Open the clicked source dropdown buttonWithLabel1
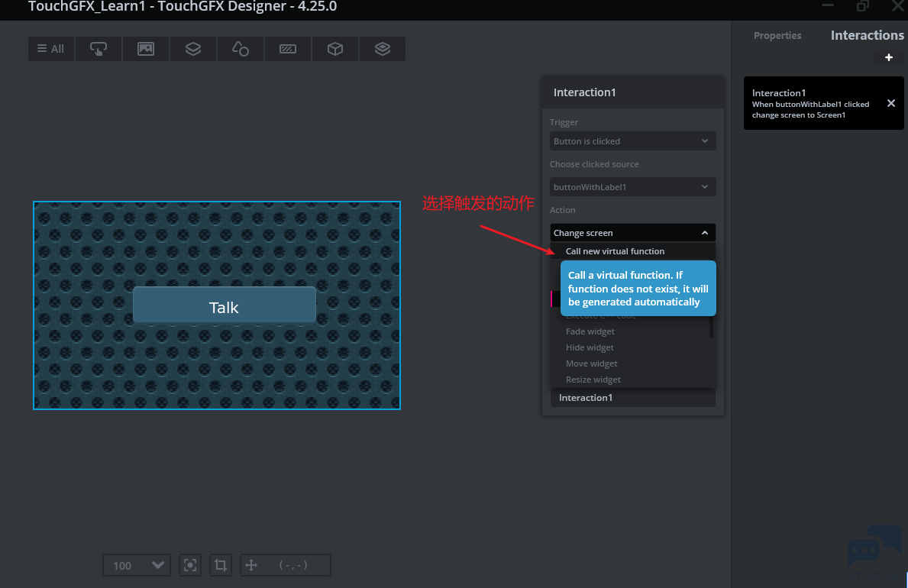The image size is (908, 588). pos(632,187)
